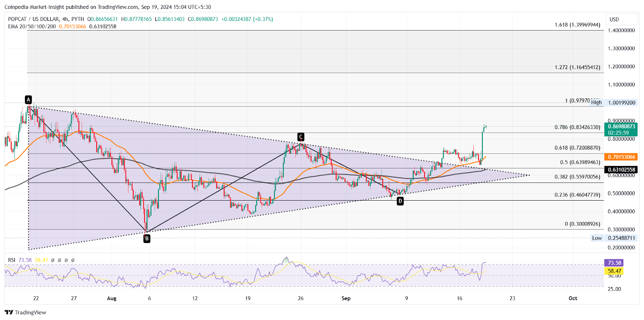Click the yellow 58.47 RSI axis tag
Image resolution: width=644 pixels, height=320 pixels.
tap(614, 271)
